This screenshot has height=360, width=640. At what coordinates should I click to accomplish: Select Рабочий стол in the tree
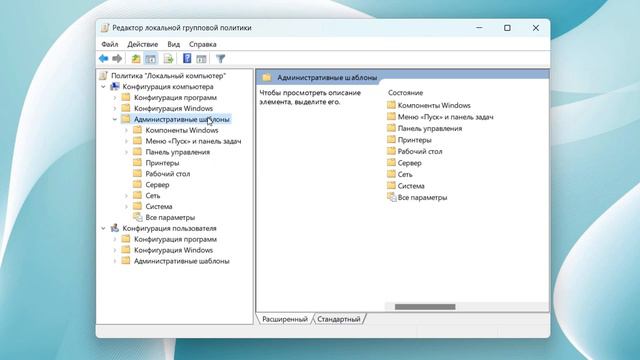click(168, 174)
